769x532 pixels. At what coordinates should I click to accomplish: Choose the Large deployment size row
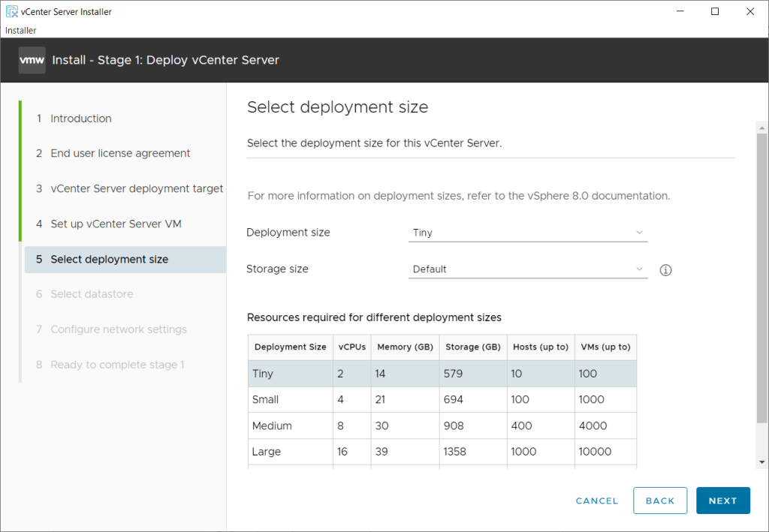coord(442,452)
